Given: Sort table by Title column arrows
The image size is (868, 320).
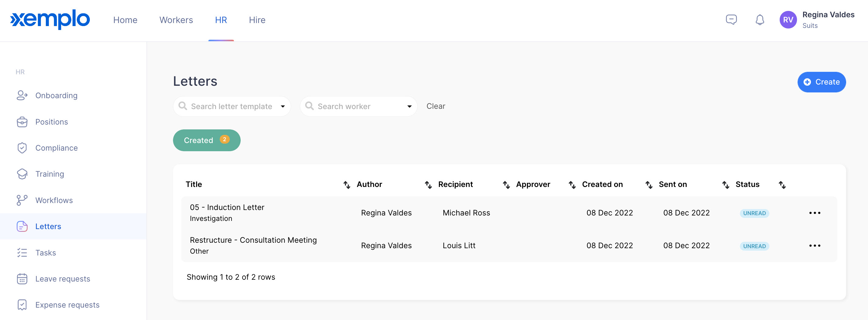Looking at the screenshot, I should (346, 185).
